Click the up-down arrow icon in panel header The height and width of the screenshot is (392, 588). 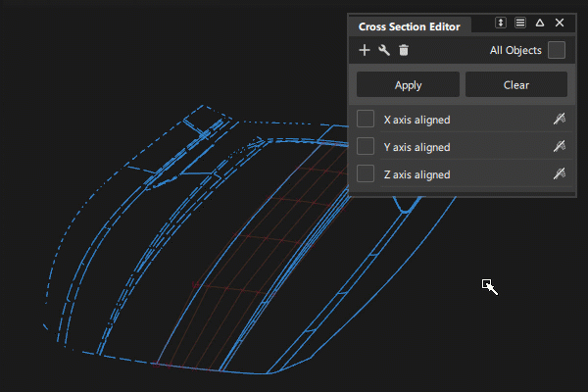(501, 23)
